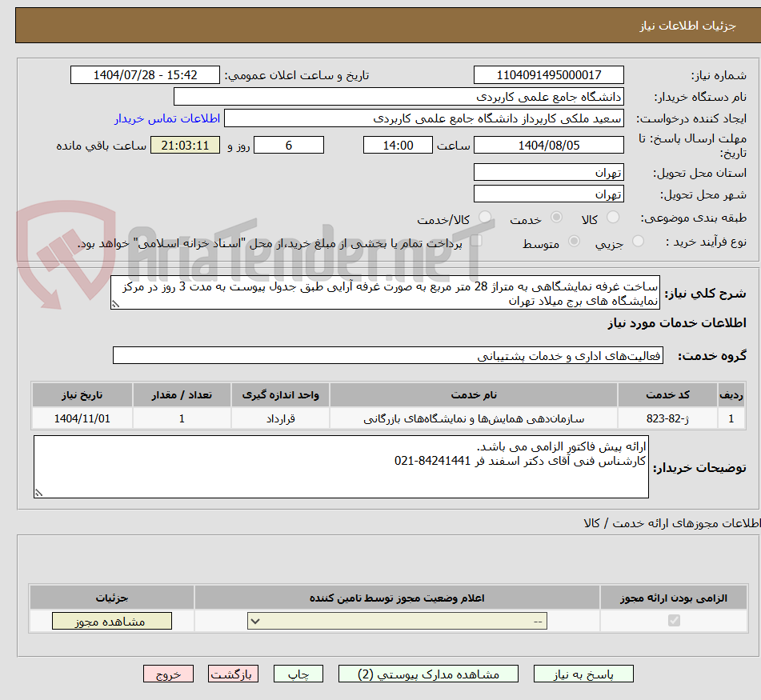This screenshot has width=761, height=700.
Task: Select the کالا radio button
Action: pos(613,217)
